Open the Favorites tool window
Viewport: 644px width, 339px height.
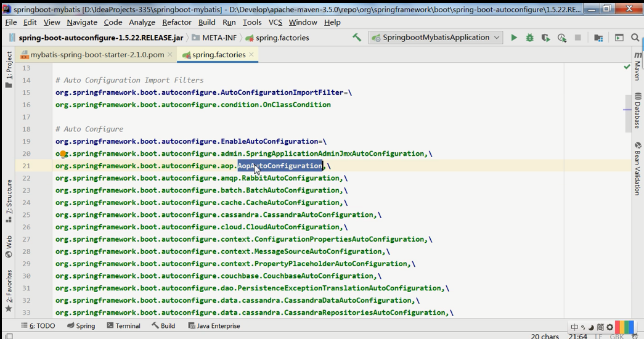(x=9, y=291)
